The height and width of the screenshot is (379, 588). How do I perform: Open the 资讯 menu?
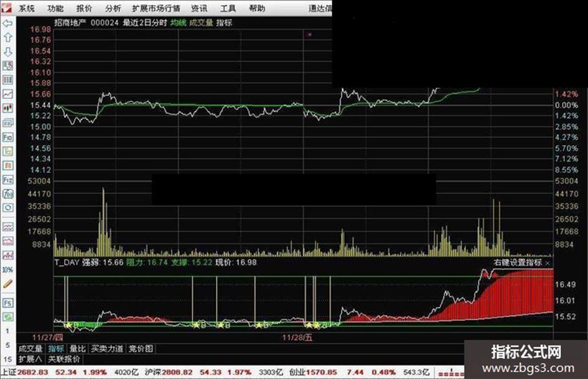[x=199, y=8]
